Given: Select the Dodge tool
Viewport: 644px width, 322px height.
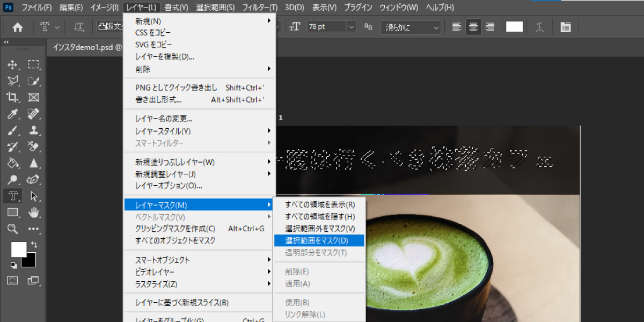Looking at the screenshot, I should 12,180.
